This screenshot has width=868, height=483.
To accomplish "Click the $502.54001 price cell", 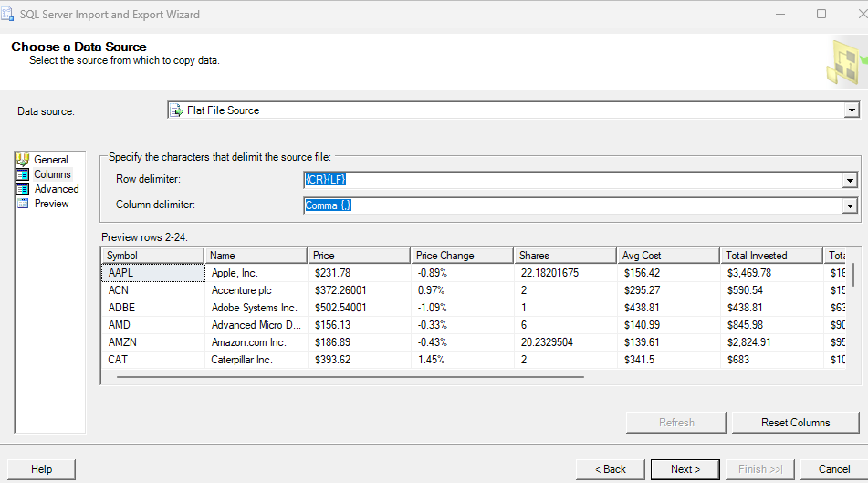I will pyautogui.click(x=360, y=308).
